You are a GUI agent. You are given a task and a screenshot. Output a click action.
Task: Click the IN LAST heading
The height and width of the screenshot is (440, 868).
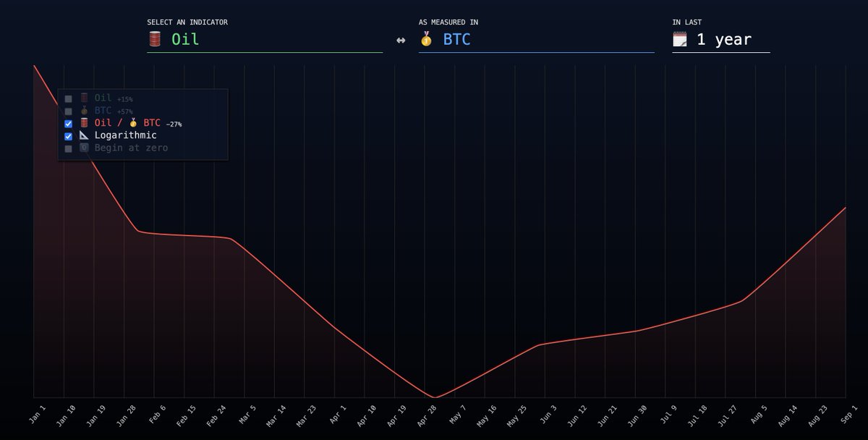[x=686, y=22]
